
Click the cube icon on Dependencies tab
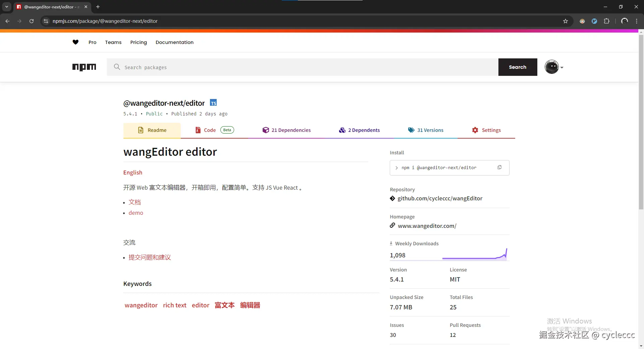[266, 130]
